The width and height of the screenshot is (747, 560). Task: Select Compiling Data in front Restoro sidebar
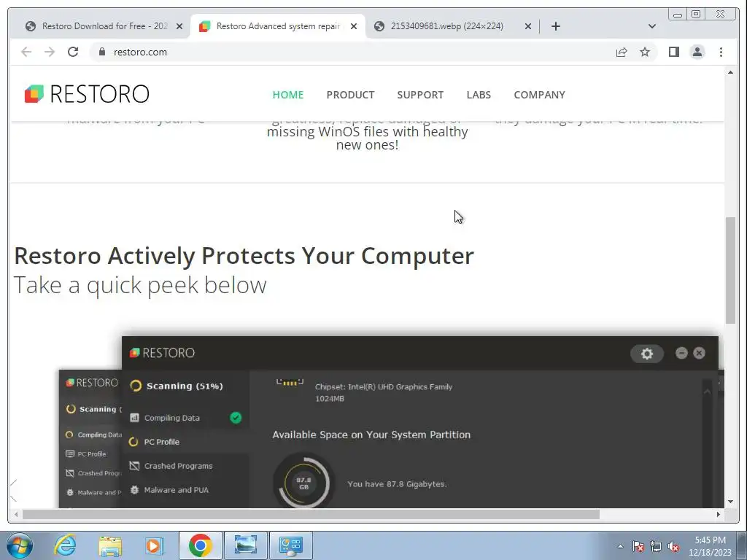[186, 418]
